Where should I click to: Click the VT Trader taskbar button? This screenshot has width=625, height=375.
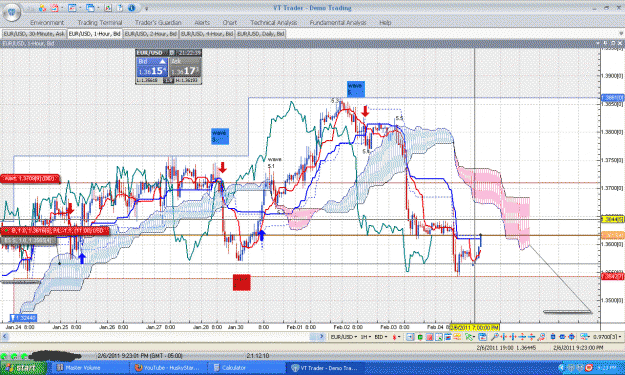325,368
